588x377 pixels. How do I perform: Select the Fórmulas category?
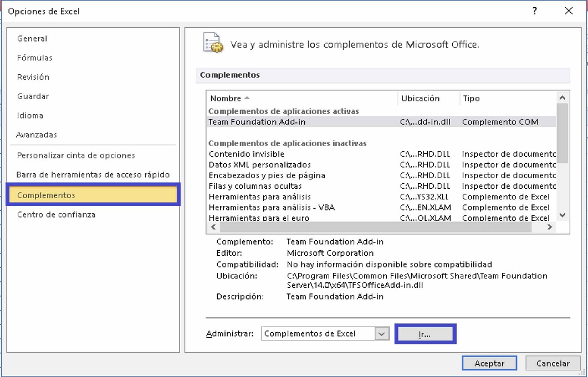34,58
